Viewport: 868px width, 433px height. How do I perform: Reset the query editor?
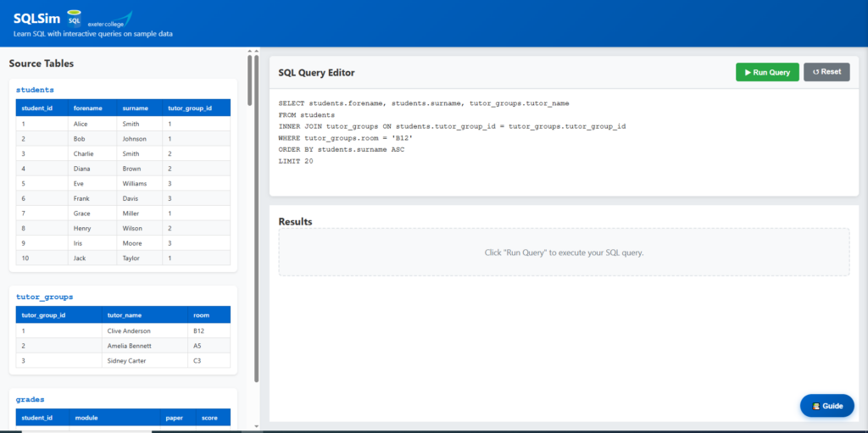click(x=826, y=72)
